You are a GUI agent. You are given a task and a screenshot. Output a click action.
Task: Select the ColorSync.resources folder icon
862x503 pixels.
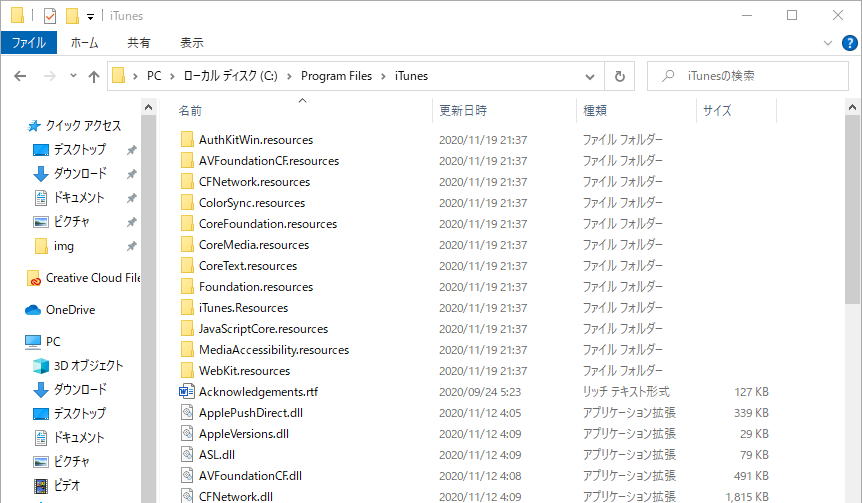click(x=187, y=203)
